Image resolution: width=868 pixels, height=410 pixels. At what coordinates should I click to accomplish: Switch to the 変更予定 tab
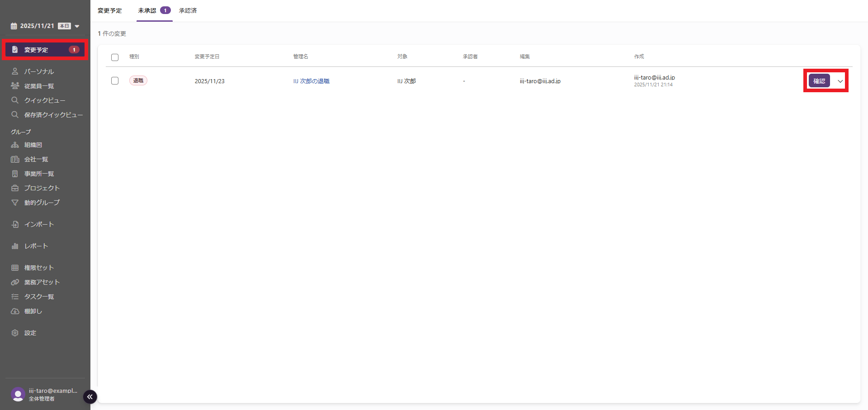[110, 10]
